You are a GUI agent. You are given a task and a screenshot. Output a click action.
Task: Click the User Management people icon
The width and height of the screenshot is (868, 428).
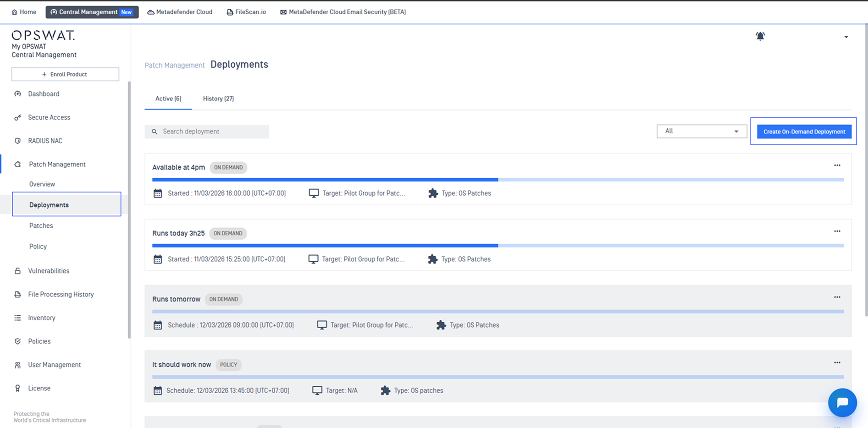pyautogui.click(x=17, y=365)
